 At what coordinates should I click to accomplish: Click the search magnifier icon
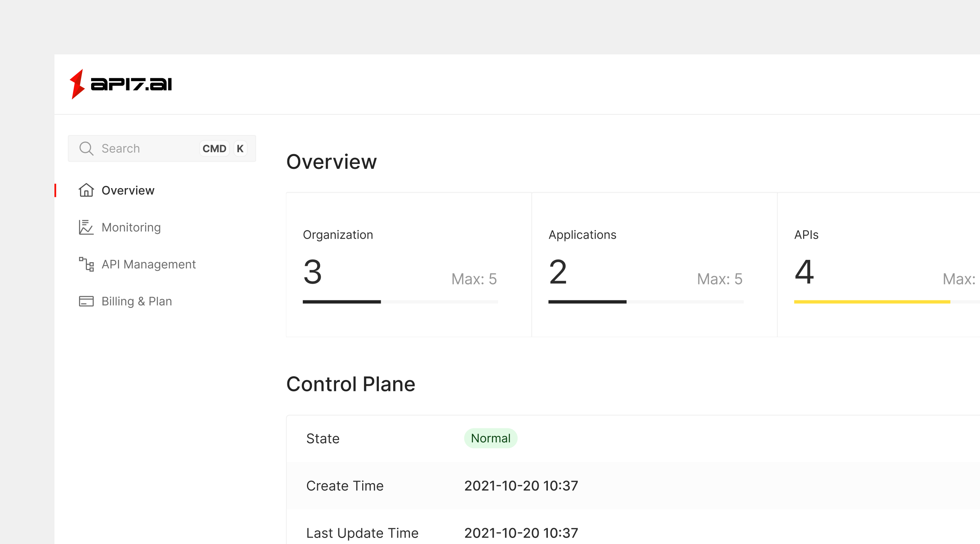86,148
